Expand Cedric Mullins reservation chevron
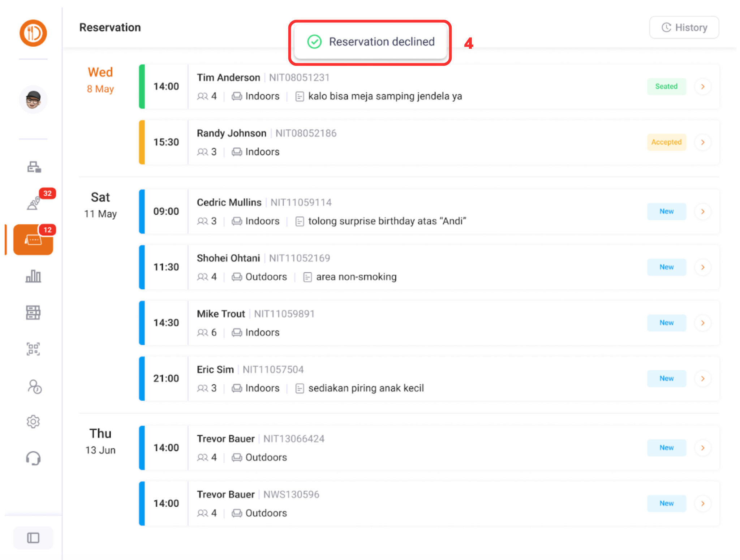Viewport: 740px width, 560px height. (702, 211)
